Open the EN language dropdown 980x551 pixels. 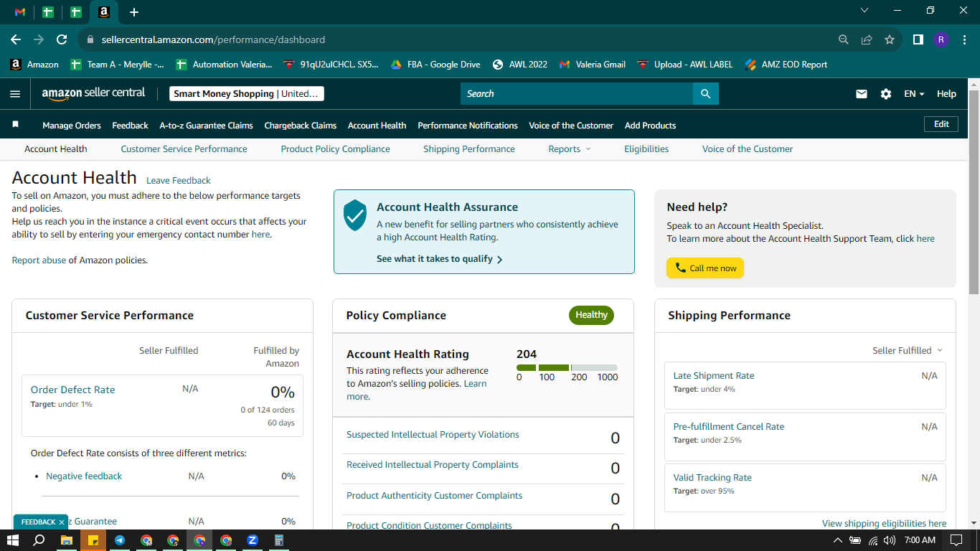914,94
